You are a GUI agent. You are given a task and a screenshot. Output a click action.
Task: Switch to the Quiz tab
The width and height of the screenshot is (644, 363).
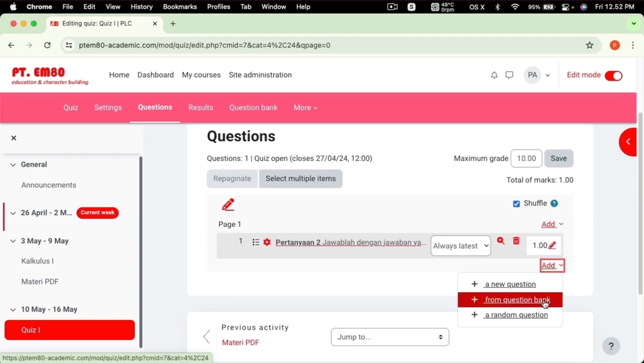tap(70, 107)
